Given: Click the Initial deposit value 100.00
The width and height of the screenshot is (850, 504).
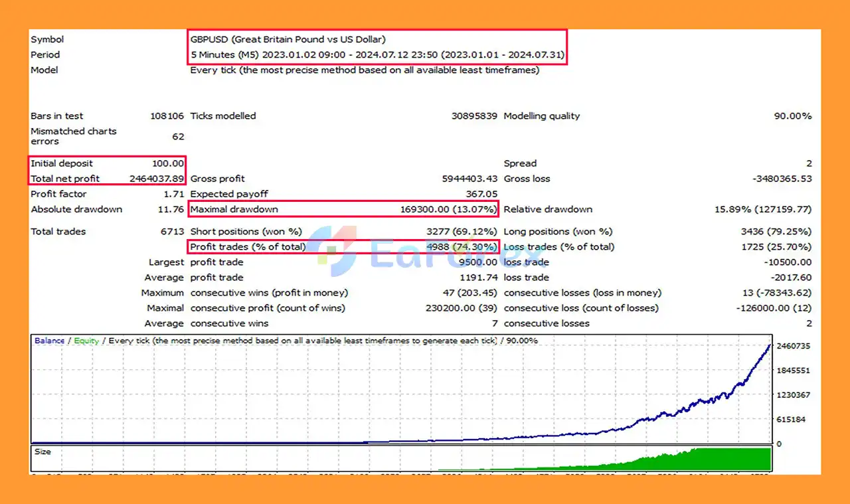Looking at the screenshot, I should click(x=168, y=163).
